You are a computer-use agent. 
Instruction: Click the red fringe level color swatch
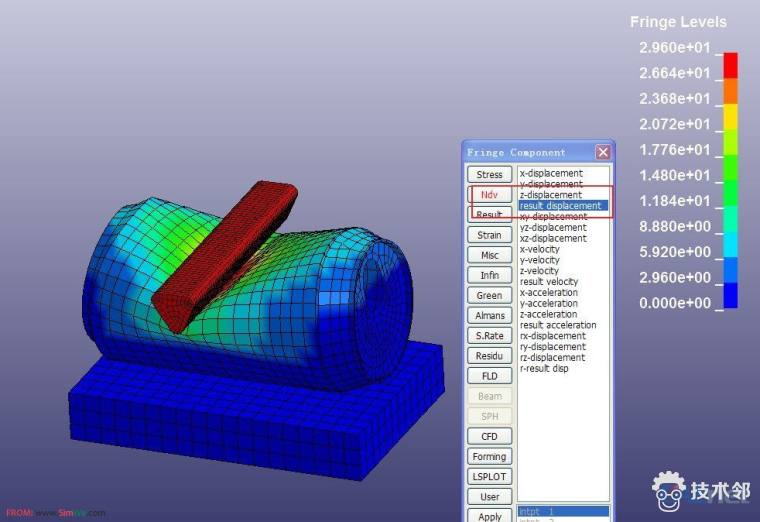click(730, 64)
